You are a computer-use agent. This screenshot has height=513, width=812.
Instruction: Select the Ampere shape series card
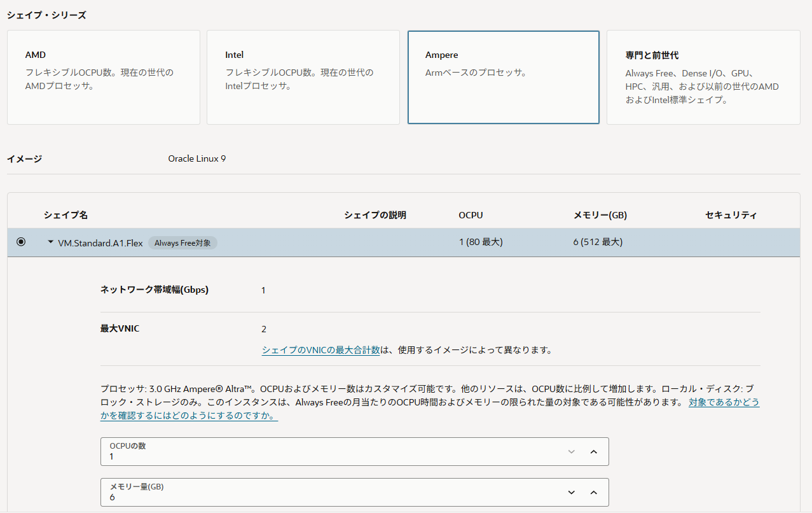pos(504,77)
